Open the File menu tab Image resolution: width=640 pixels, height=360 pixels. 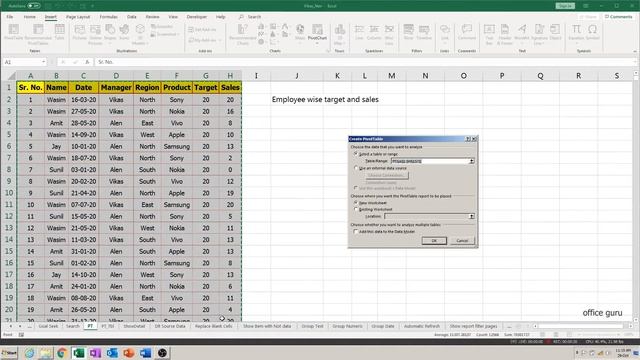(10, 17)
